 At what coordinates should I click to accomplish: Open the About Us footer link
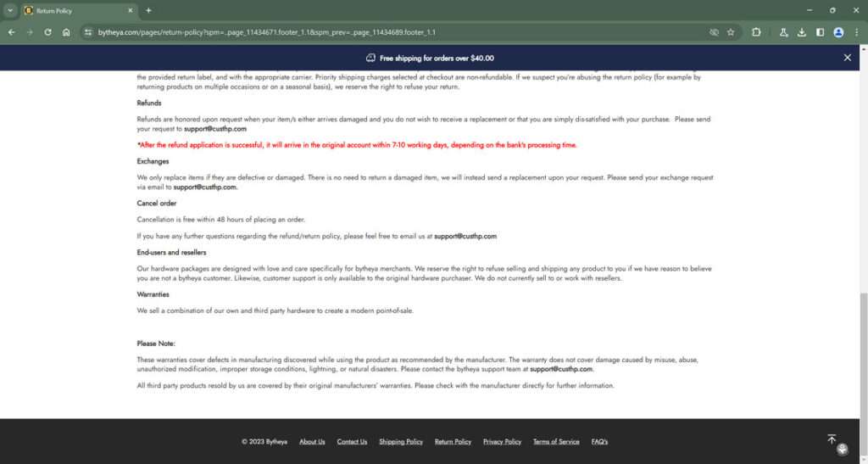pyautogui.click(x=312, y=441)
